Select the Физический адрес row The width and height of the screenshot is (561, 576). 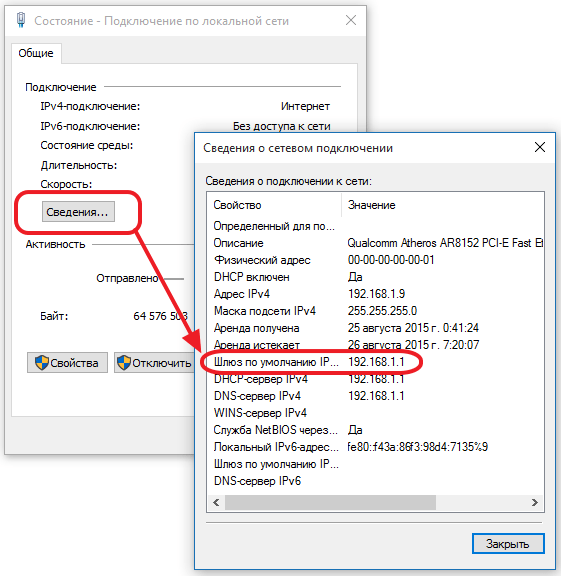click(x=375, y=260)
